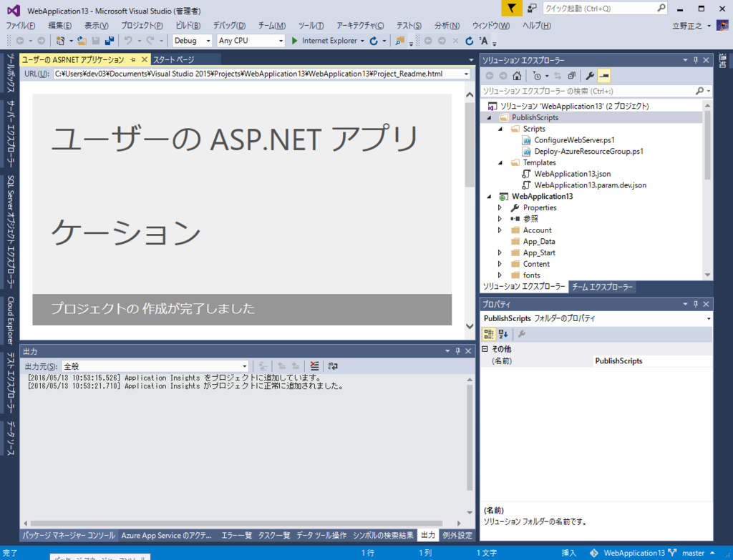This screenshot has height=560, width=733.
Task: Open Properties via the wrench icon in Solution Explorer toolbar
Action: tap(590, 76)
